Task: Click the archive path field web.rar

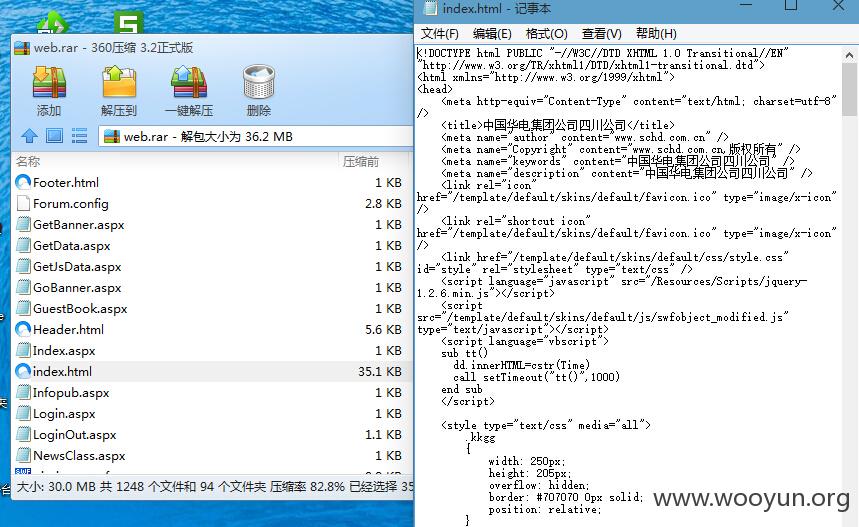Action: (x=256, y=136)
